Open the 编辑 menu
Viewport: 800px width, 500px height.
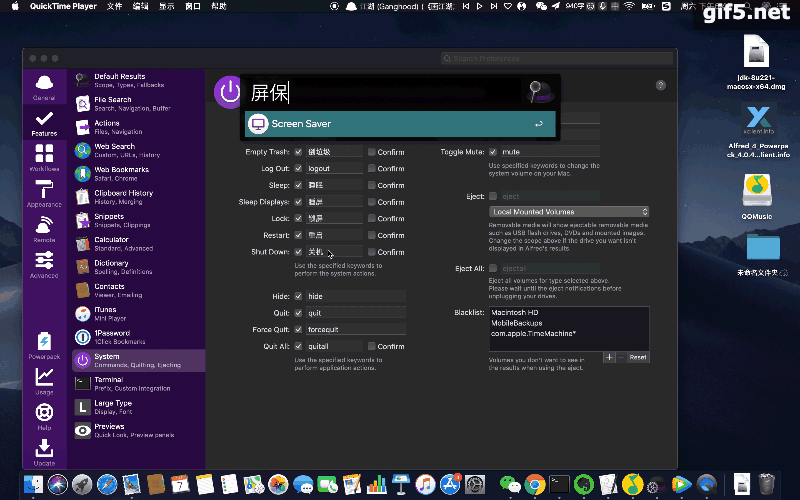140,6
